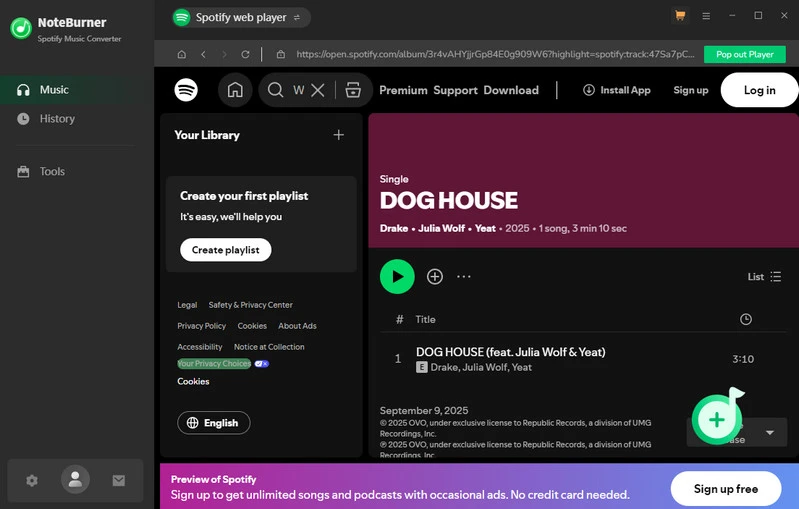Open the Support link

point(455,90)
